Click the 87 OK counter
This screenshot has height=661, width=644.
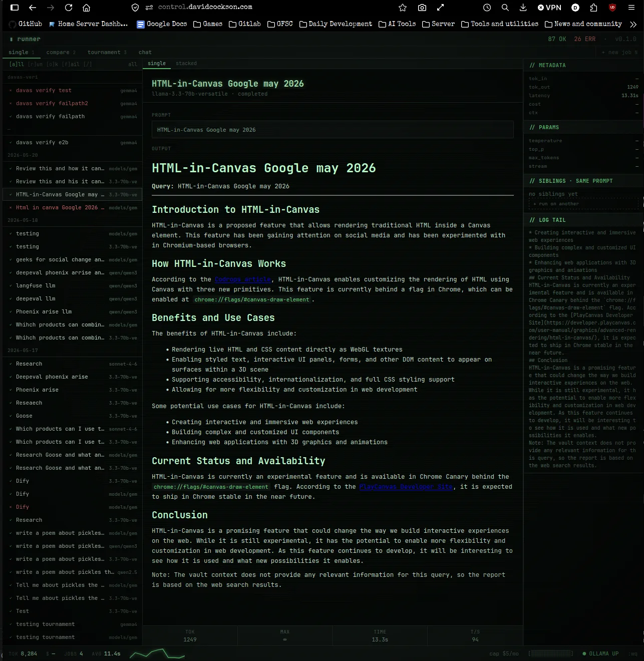pyautogui.click(x=557, y=39)
